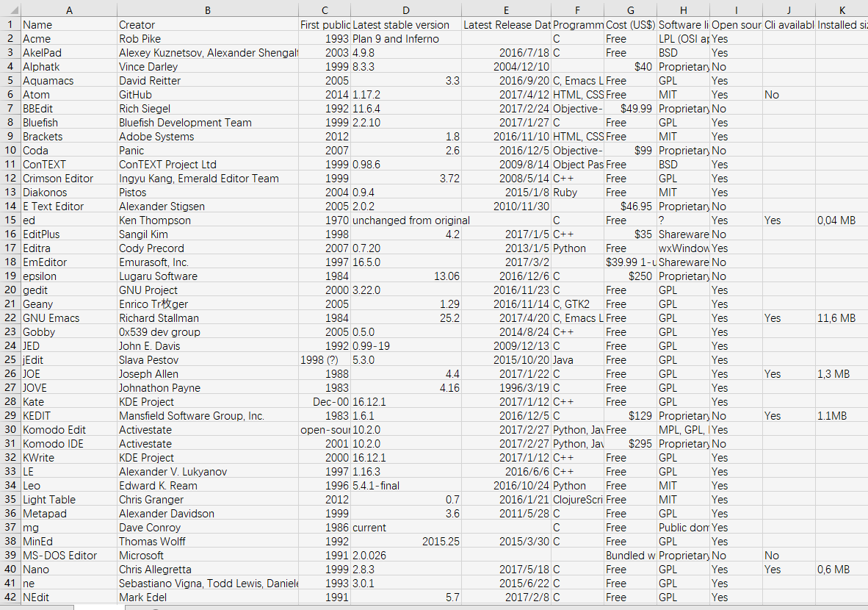Select the "John E. Davis" cell
Screen dimensions: 868x610
pos(208,345)
